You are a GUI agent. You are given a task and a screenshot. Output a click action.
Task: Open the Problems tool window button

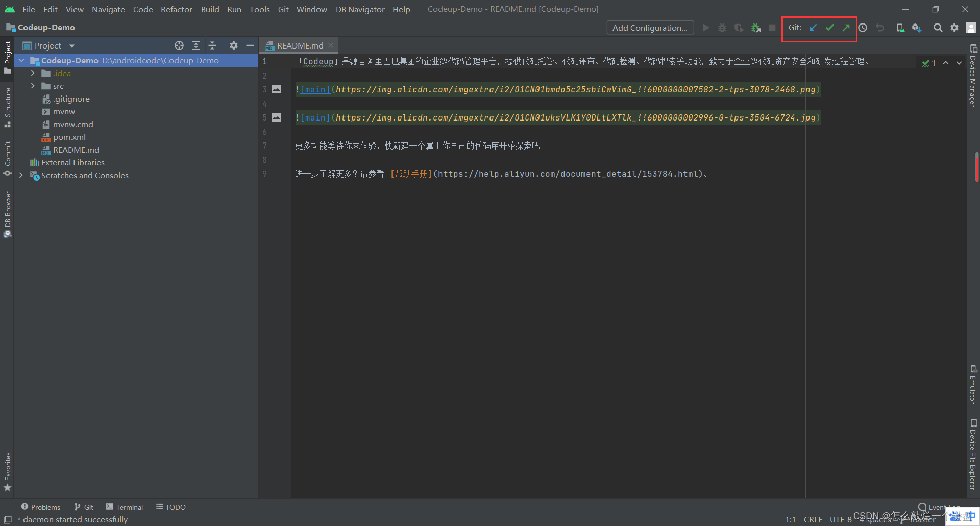pyautogui.click(x=41, y=507)
